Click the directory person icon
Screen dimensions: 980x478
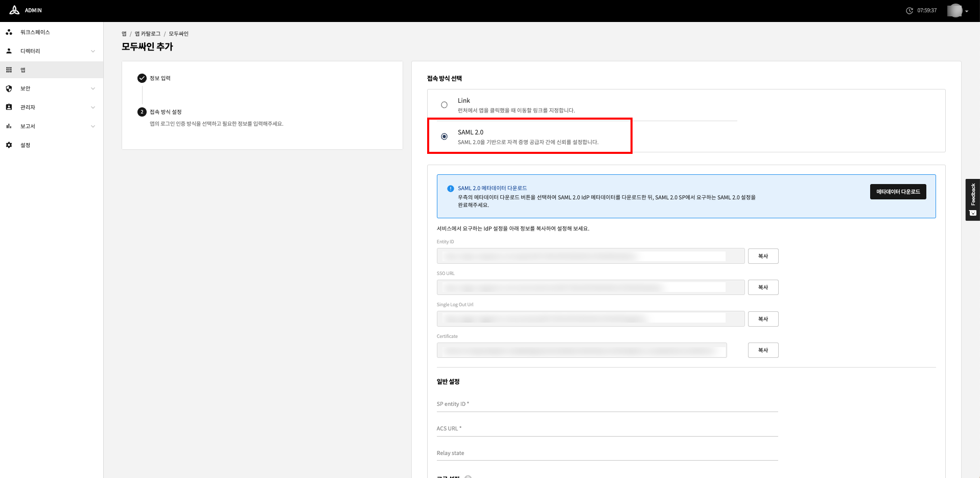click(9, 51)
